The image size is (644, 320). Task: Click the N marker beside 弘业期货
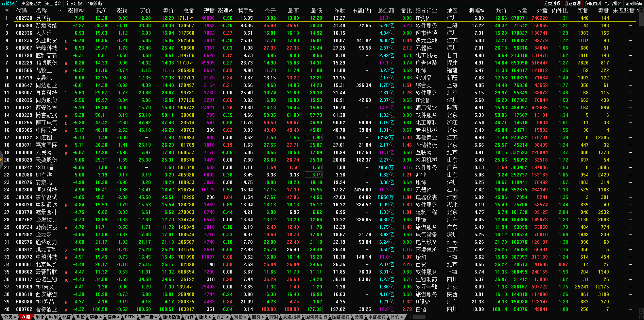(66, 41)
